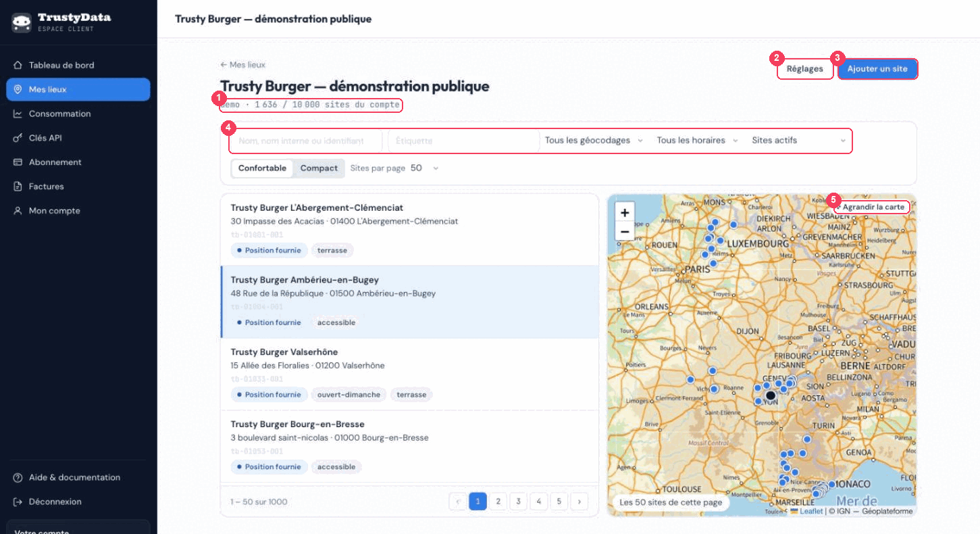Select the Trusty Burger Ambérieu-en-Bugey site
Image resolution: width=980 pixels, height=534 pixels.
(x=409, y=301)
